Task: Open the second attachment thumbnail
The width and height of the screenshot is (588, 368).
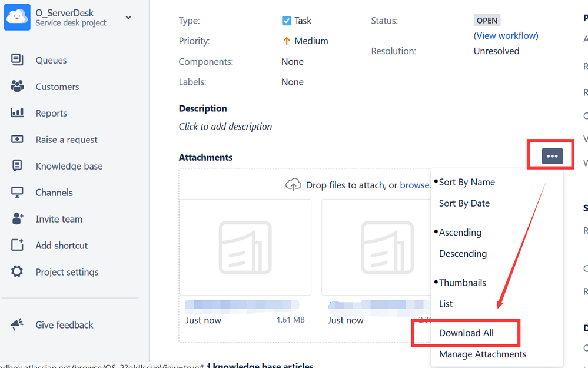Action: 376,247
